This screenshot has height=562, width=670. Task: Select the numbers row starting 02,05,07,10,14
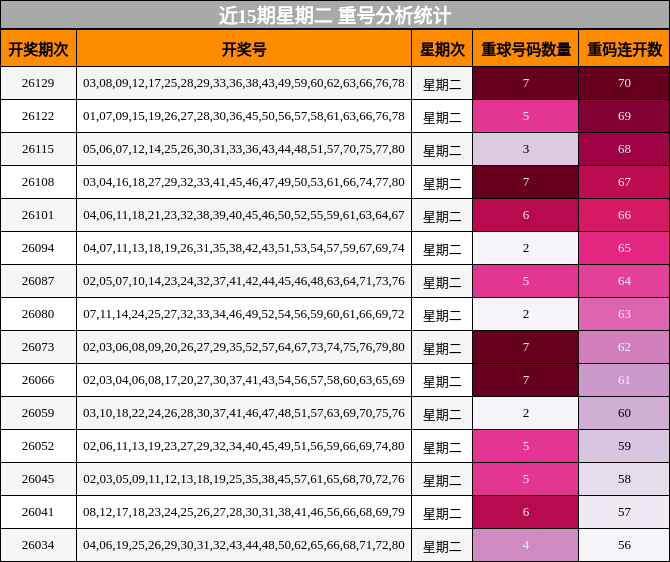[x=244, y=281]
